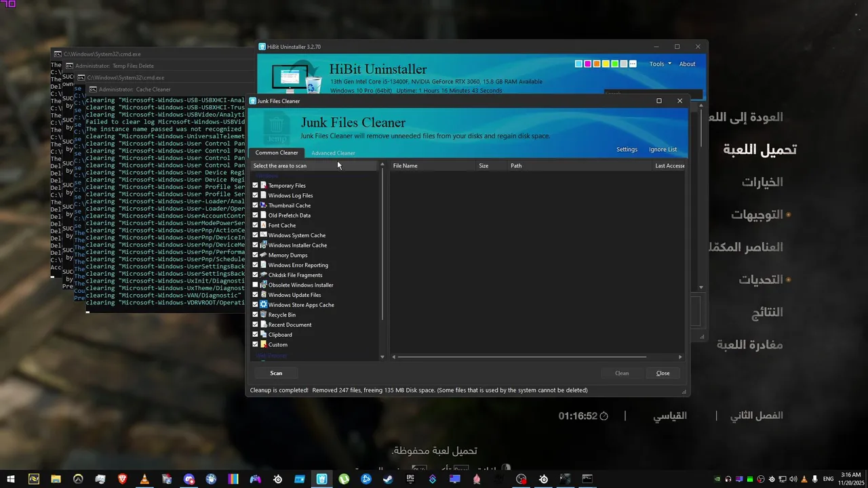Image resolution: width=868 pixels, height=488 pixels.
Task: Open the Ignore List link
Action: tap(663, 149)
